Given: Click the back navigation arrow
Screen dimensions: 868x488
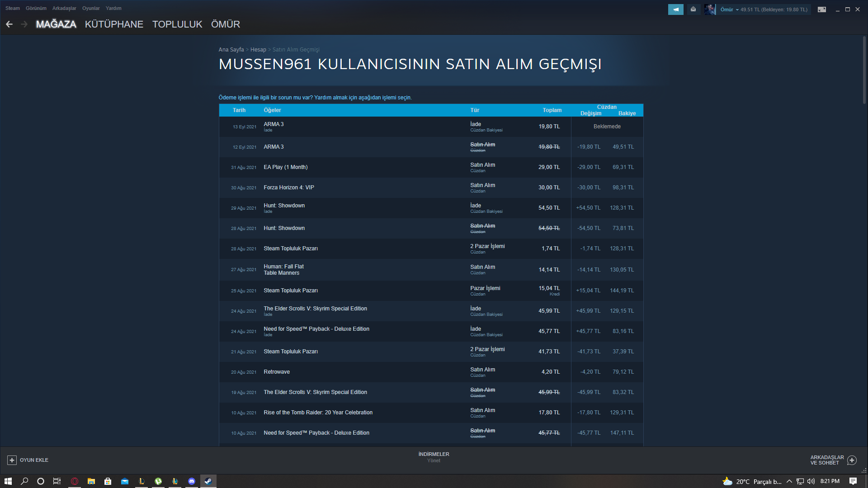Looking at the screenshot, I should coord(9,24).
